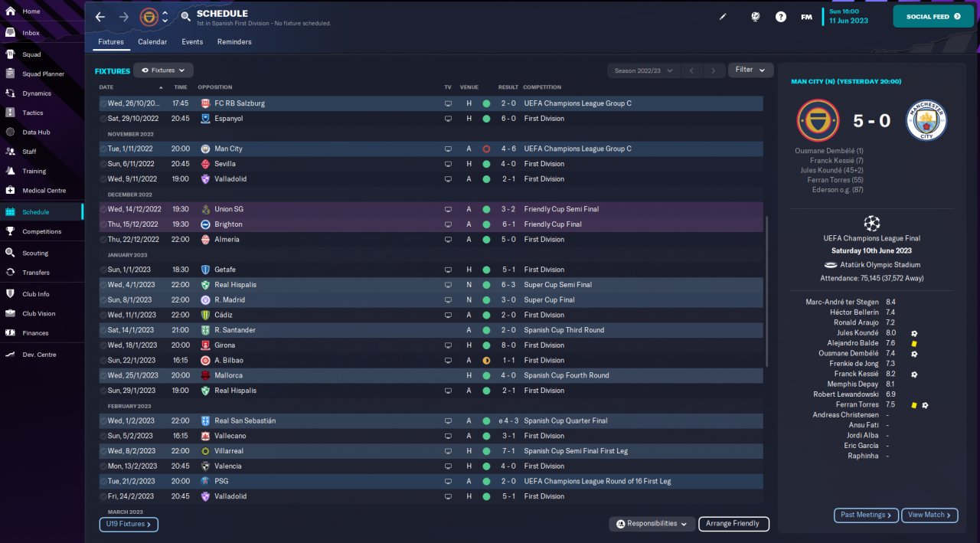Open the Finances sidebar icon
The height and width of the screenshot is (543, 980).
[10, 332]
